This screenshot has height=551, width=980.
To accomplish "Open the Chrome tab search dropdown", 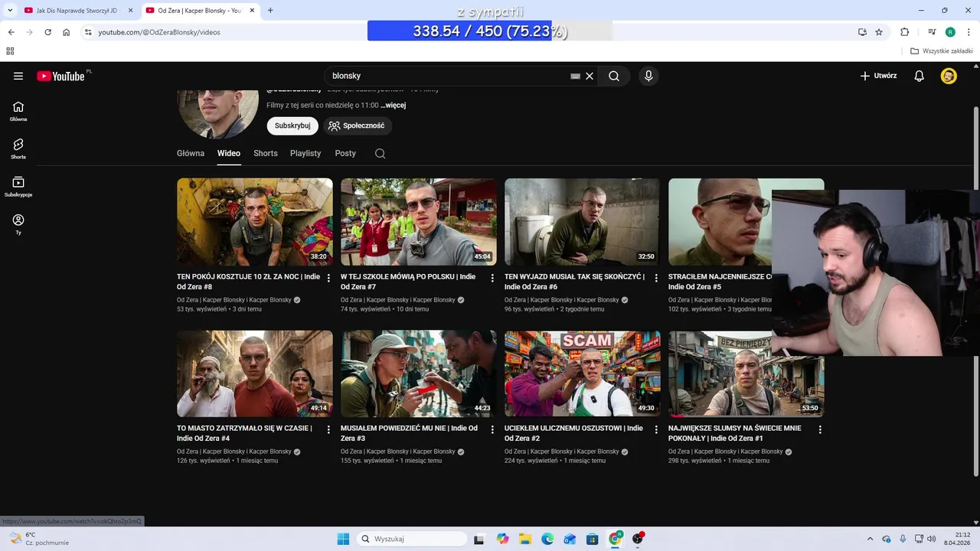I will 10,10.
